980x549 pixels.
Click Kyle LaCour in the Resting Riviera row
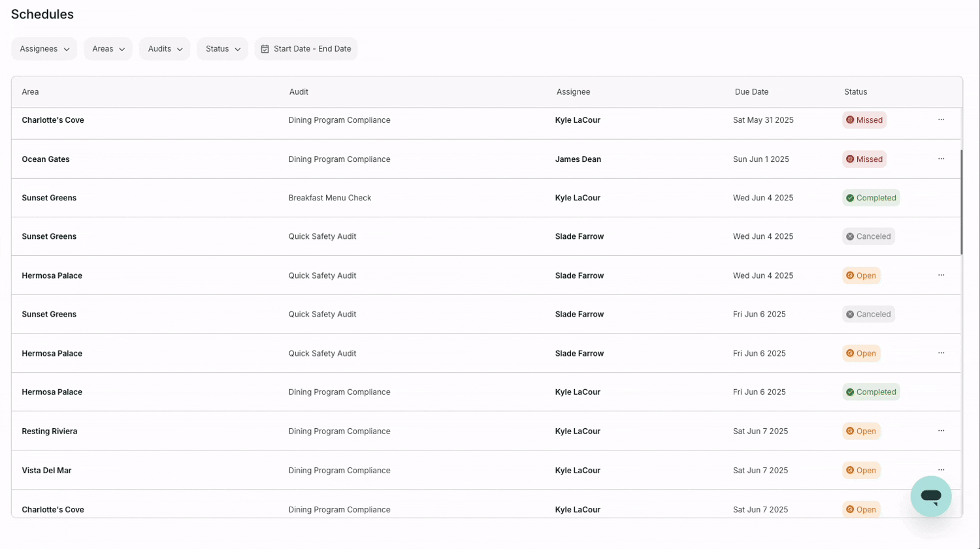click(578, 431)
